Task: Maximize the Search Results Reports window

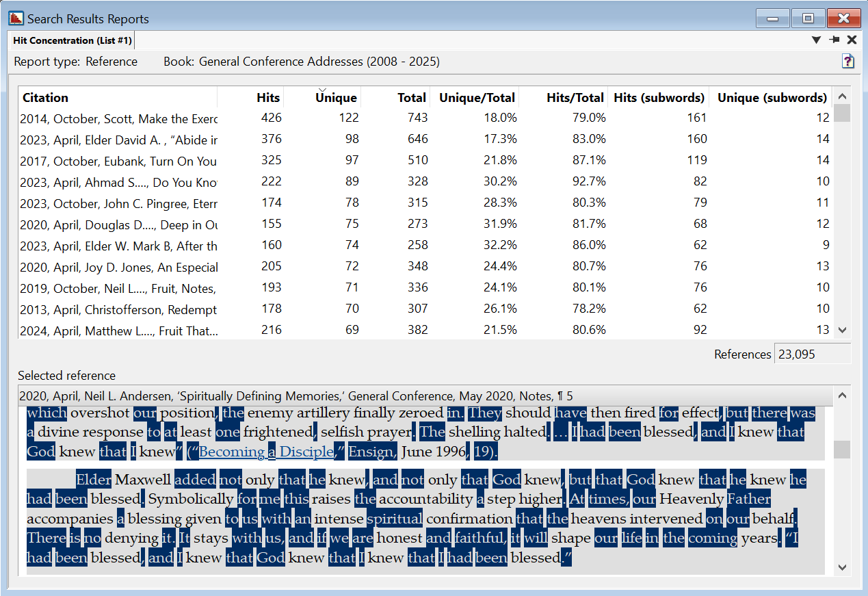Action: pyautogui.click(x=808, y=18)
